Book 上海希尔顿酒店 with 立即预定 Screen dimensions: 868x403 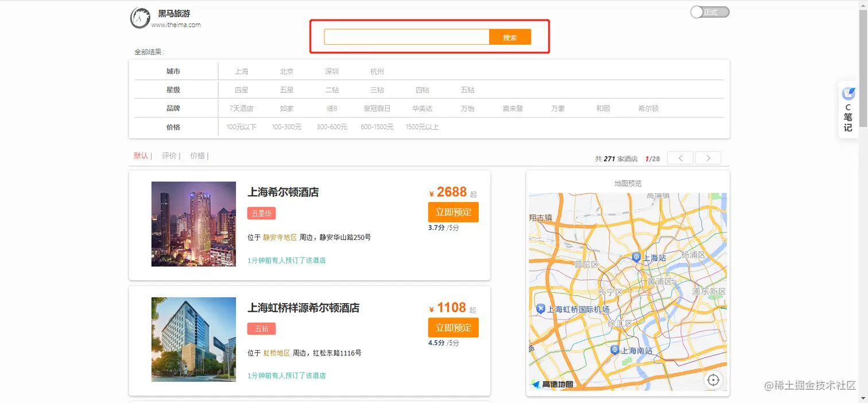coord(454,212)
